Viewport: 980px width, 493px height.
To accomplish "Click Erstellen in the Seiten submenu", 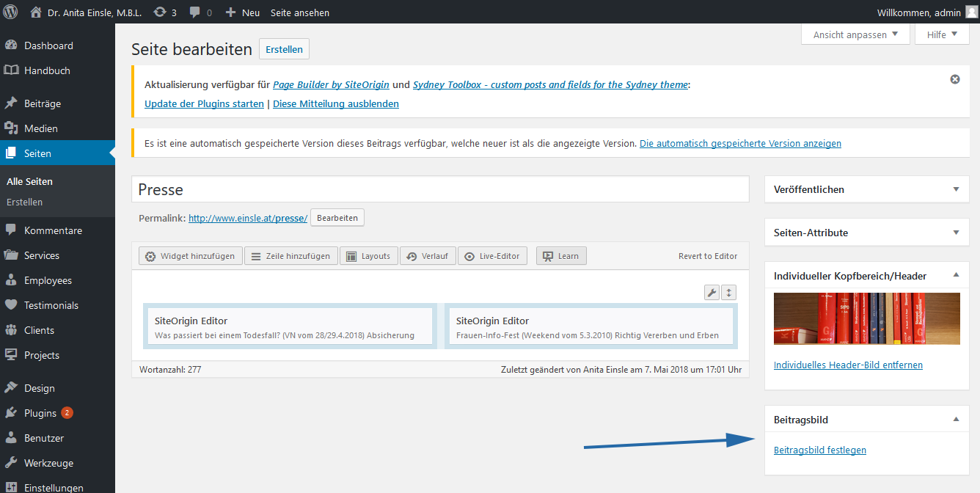I will coord(24,202).
